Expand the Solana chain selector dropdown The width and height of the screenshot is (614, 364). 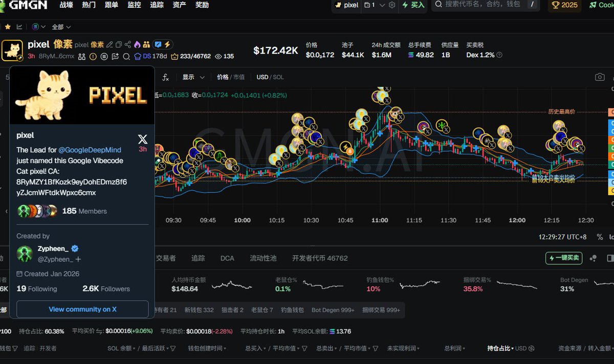tap(39, 27)
